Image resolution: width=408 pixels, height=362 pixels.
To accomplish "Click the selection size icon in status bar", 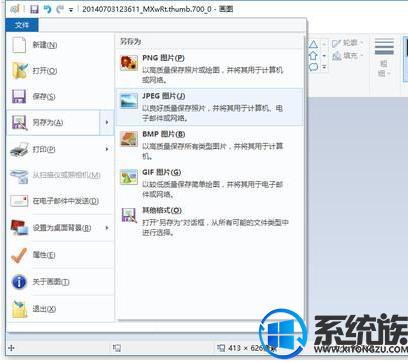I will point(116,348).
